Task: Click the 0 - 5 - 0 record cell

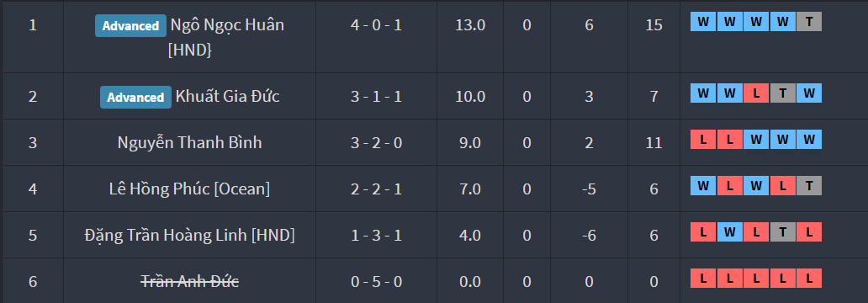Action: click(x=377, y=282)
